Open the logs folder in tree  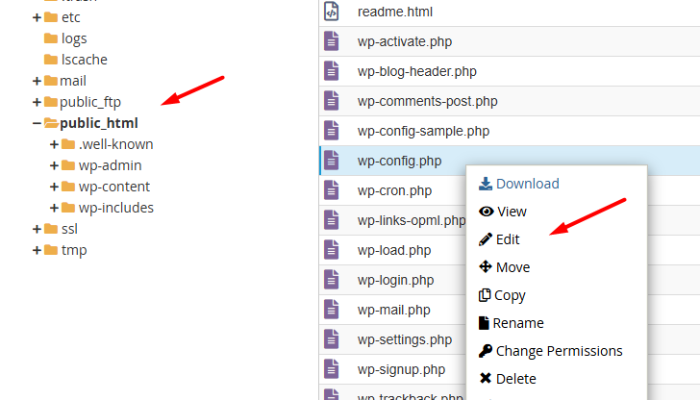74,39
